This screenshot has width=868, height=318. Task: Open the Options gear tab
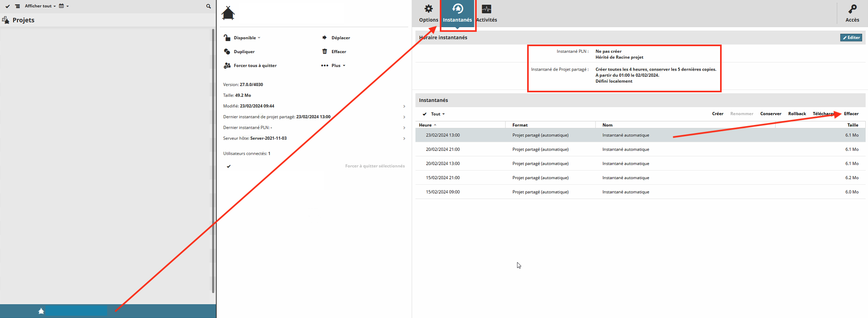coord(429,13)
